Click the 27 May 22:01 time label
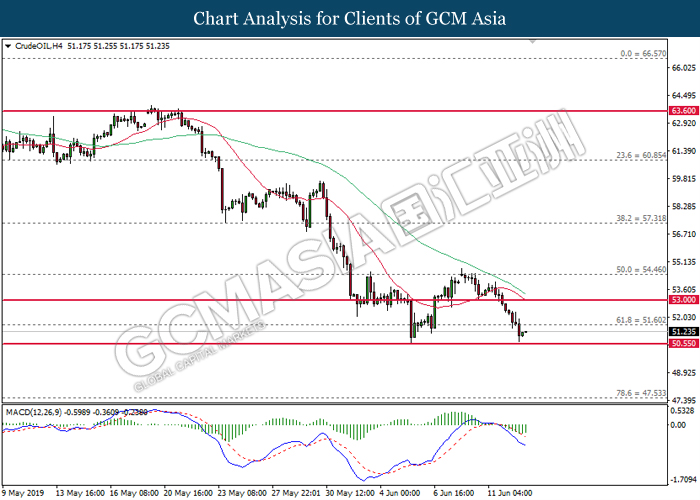The width and height of the screenshot is (700, 500). 296,493
